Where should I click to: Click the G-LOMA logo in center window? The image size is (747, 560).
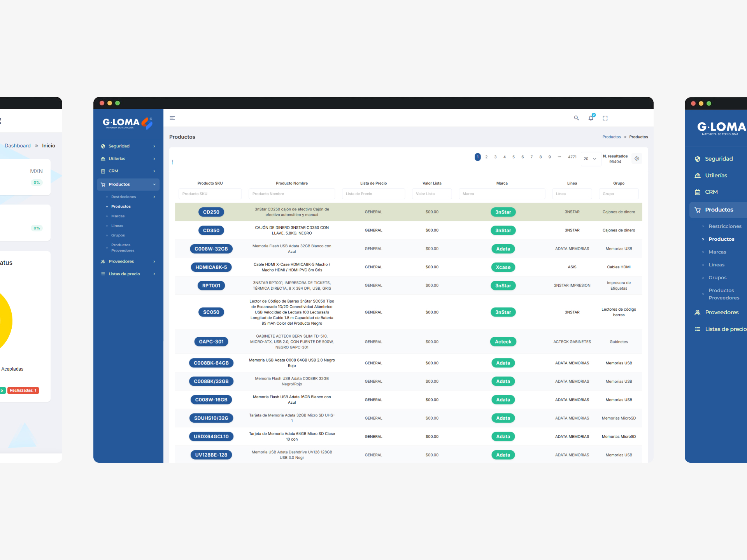coord(127,123)
